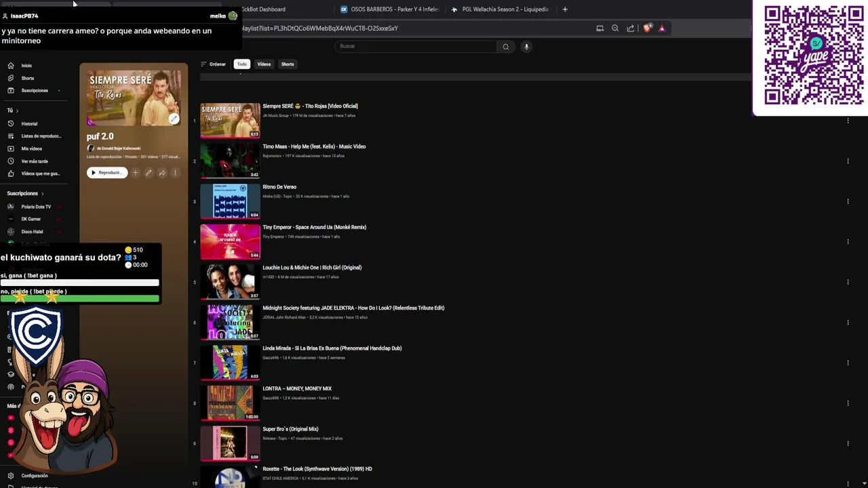The height and width of the screenshot is (488, 868).
Task: Expand the Tú section chevron
Action: 17,110
